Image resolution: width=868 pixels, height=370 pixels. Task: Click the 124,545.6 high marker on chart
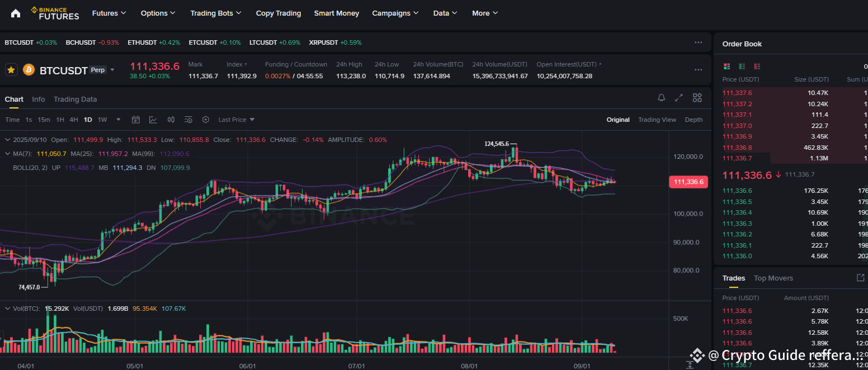(x=497, y=144)
